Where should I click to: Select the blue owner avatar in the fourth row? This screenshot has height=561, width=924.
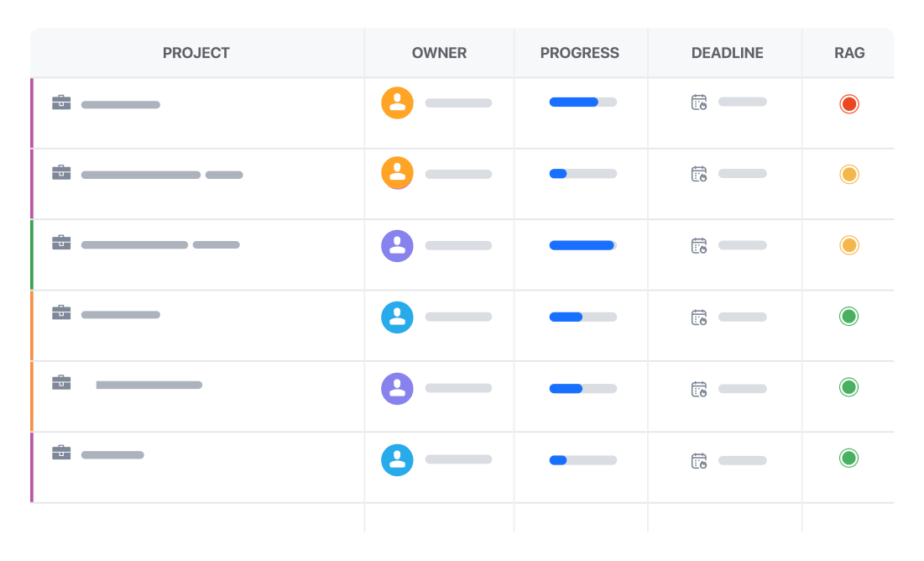pyautogui.click(x=397, y=317)
